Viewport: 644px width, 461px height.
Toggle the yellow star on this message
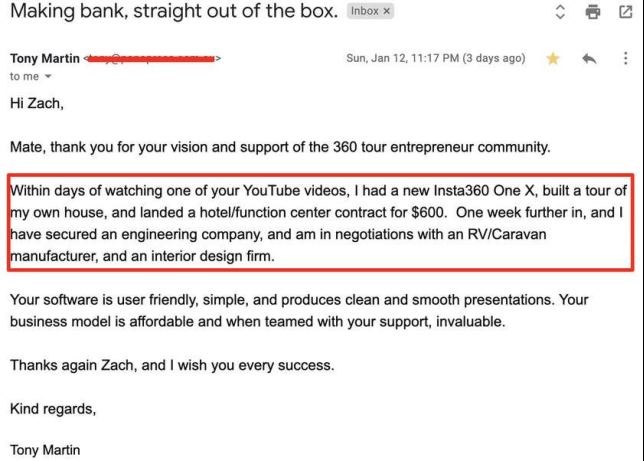[553, 58]
